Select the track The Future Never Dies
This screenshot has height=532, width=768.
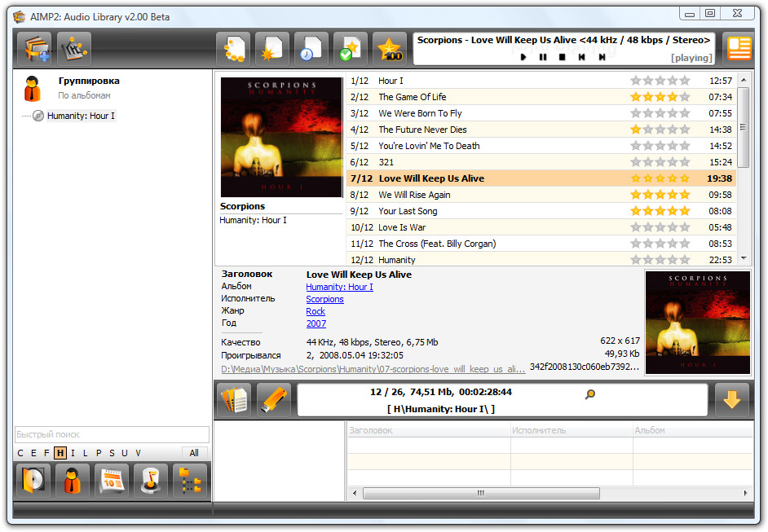click(541, 130)
